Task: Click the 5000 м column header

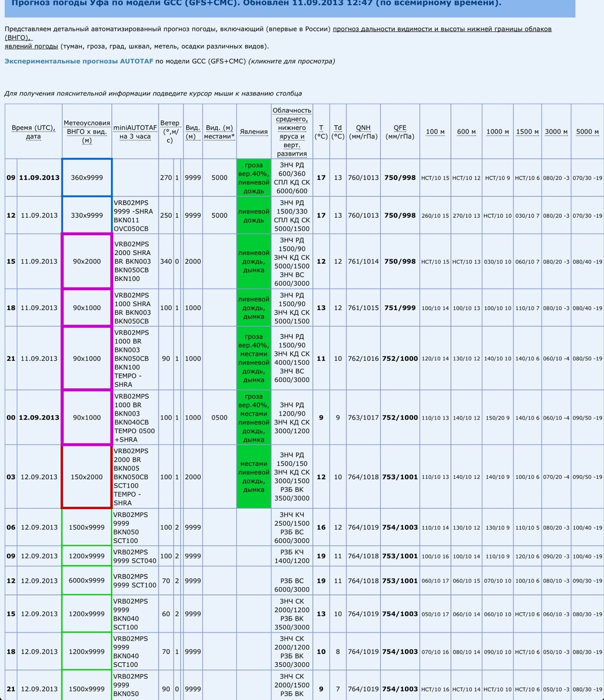Action: point(587,132)
